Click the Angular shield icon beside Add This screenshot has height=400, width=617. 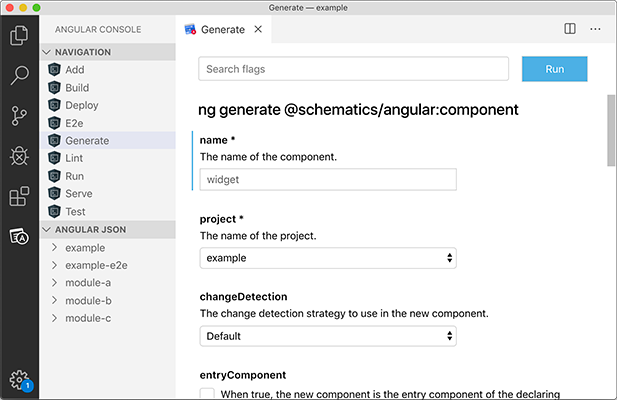pyautogui.click(x=54, y=70)
